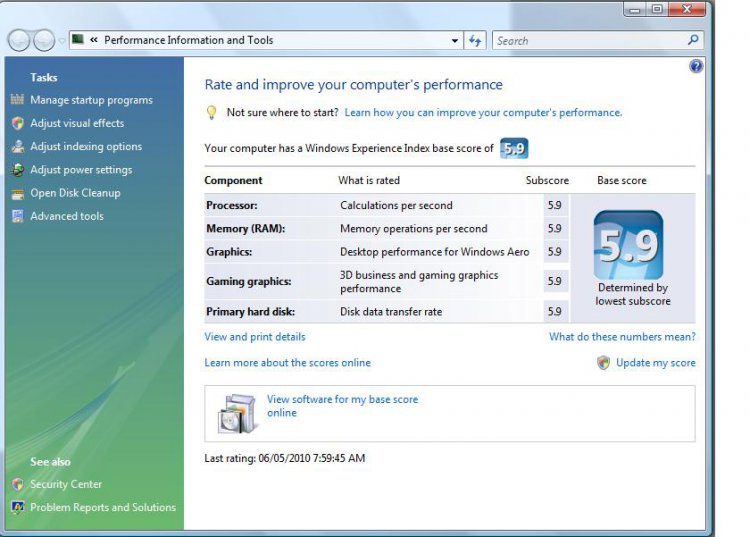
Task: Open Adjust power settings
Action: coord(81,170)
